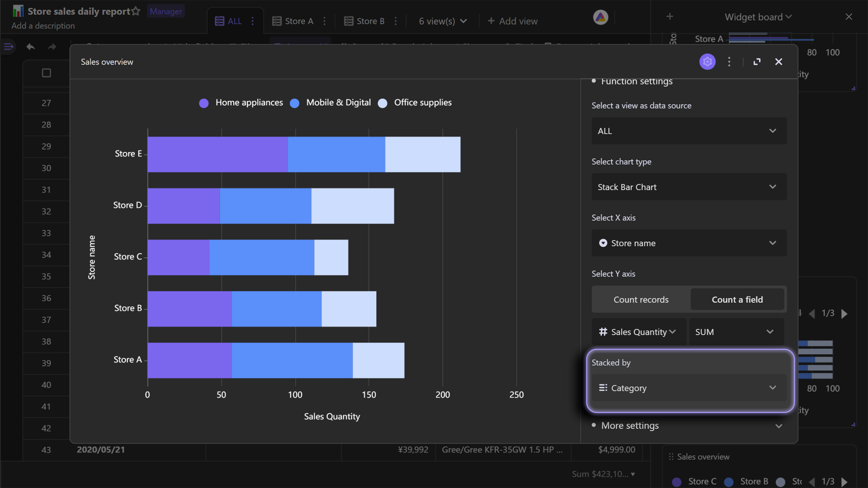
Task: Click the Gree KFR-35GW product cell
Action: 502,450
